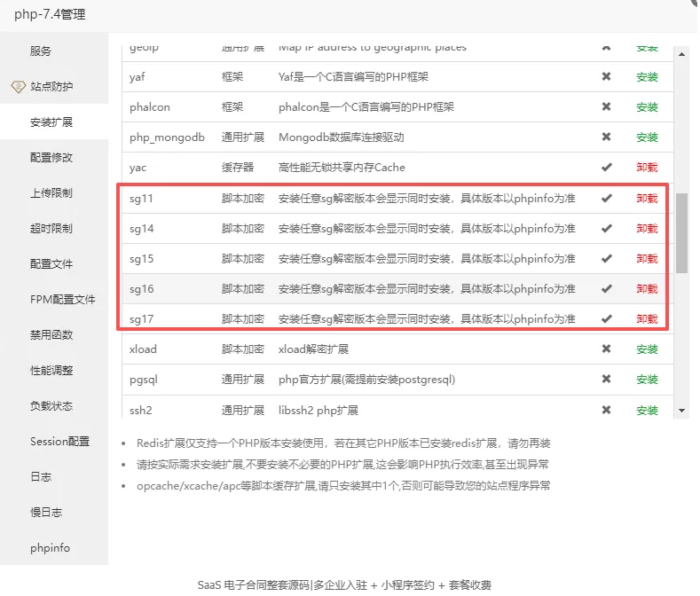Click the X status icon for xload
Screen dimensions: 700x596
click(x=606, y=349)
